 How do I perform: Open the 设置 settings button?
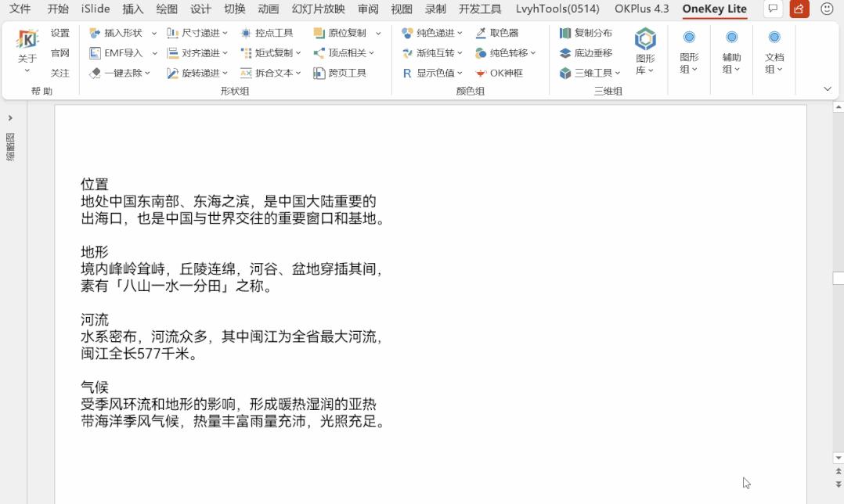click(x=60, y=34)
